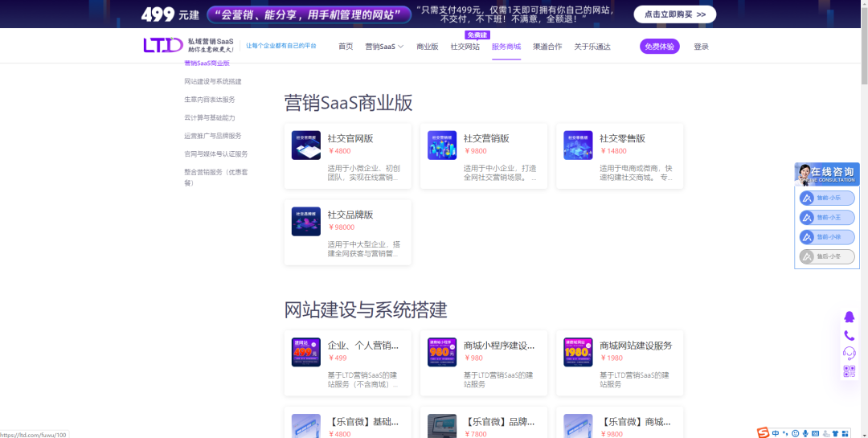The height and width of the screenshot is (438, 868).
Task: Select 生意内容表达服务 in the left sidebar
Action: click(x=209, y=100)
